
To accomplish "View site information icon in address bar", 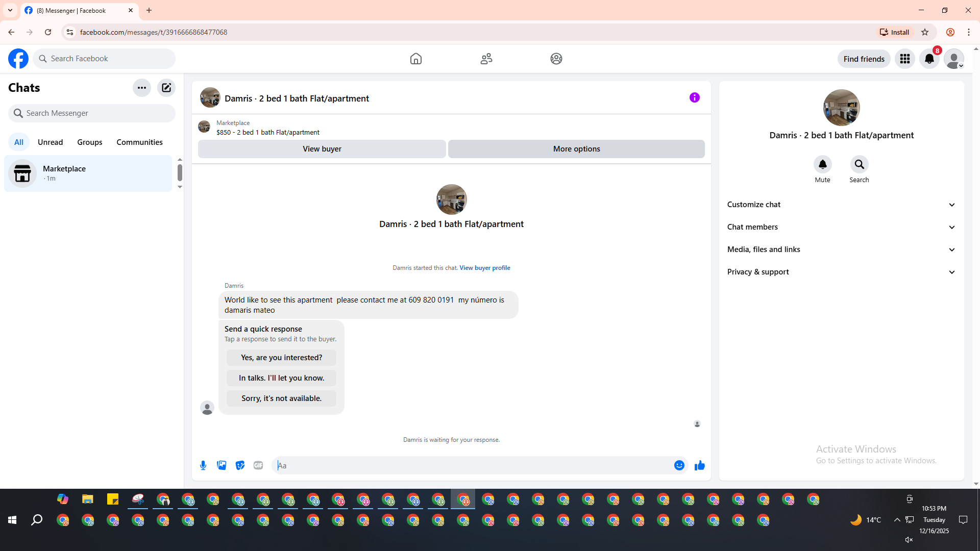I will pyautogui.click(x=70, y=32).
